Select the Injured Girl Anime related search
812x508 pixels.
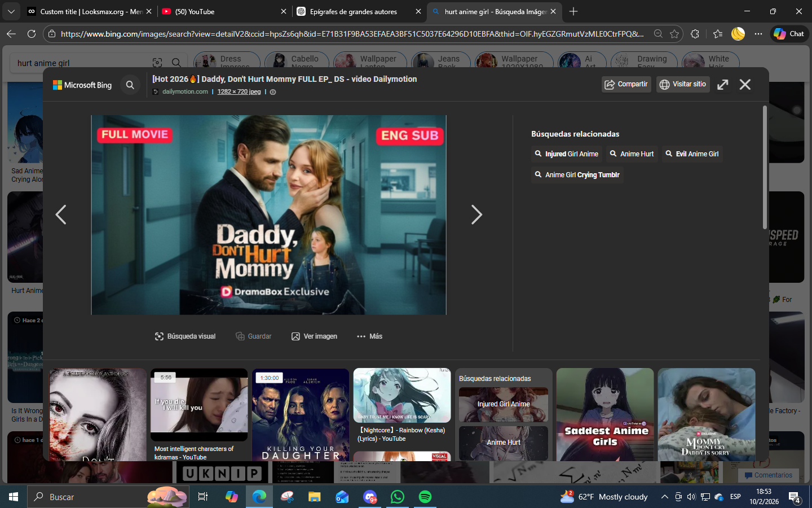point(566,154)
